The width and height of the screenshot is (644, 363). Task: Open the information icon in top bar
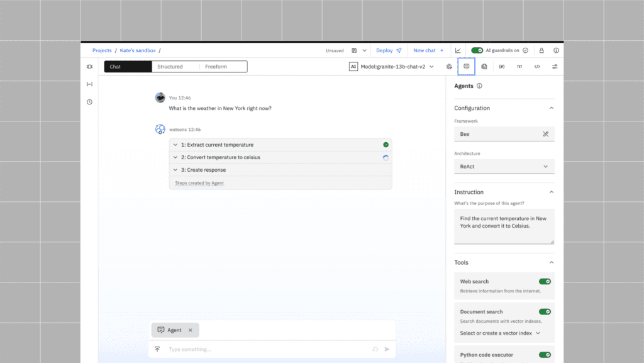point(556,50)
